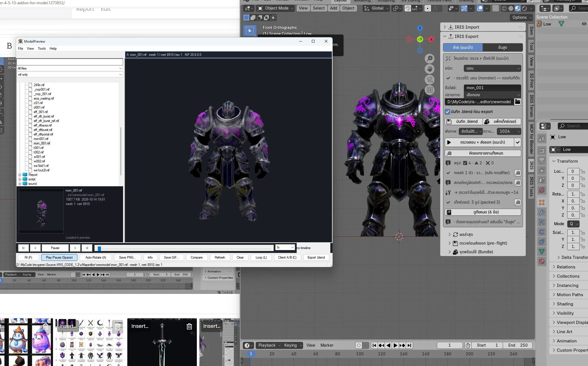Click the Blender timeline play button
Screen dimensions: 588x366
click(395, 346)
